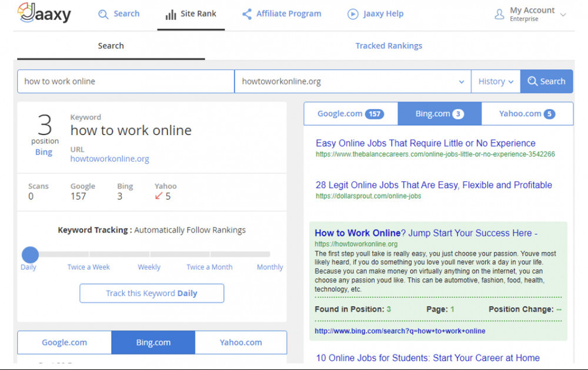
Task: Open the Jaaxy Help nav item
Action: tap(375, 14)
